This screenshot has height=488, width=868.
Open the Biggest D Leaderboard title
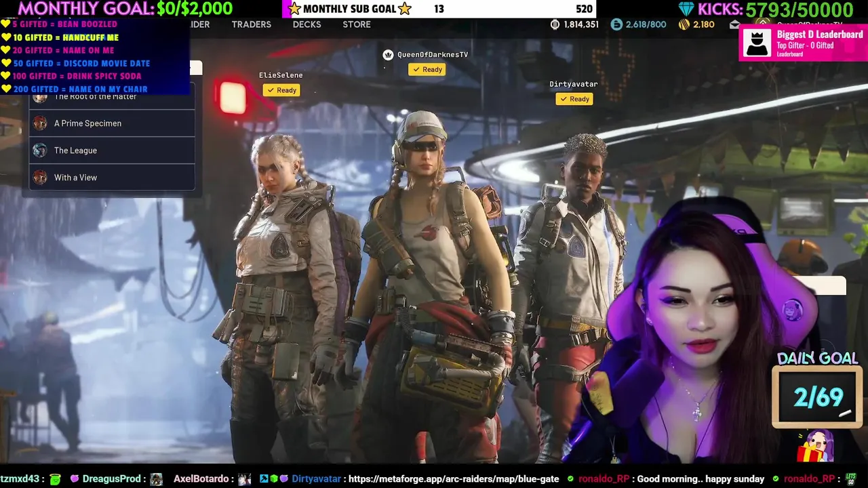tap(819, 35)
